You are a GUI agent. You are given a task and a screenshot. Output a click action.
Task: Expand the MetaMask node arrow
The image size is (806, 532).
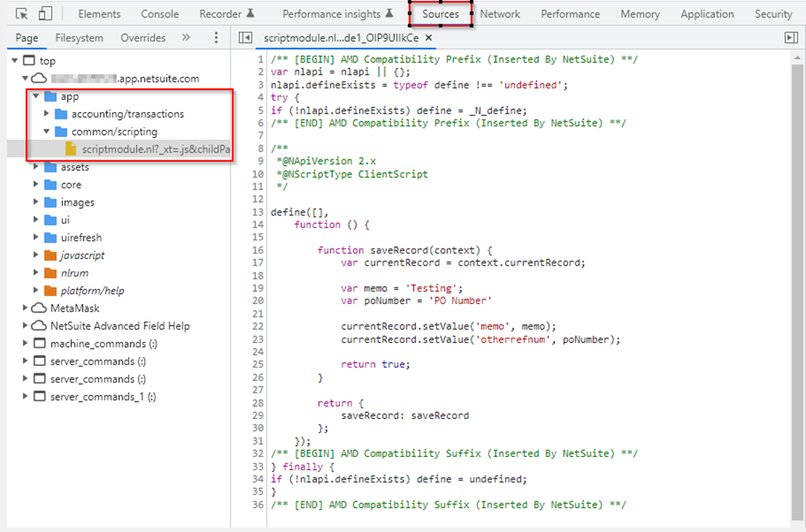25,307
